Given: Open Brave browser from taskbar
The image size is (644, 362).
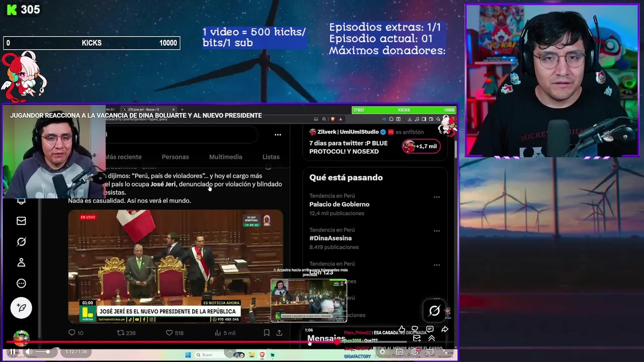Looking at the screenshot, I should (262, 355).
